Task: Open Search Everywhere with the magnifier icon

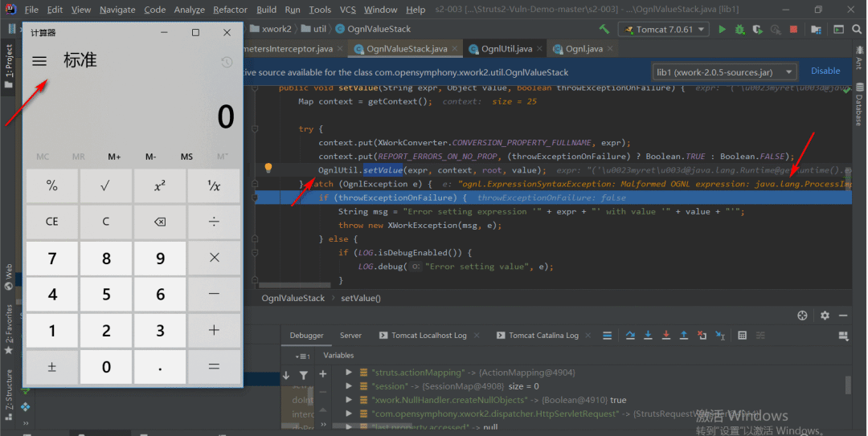Action: coord(858,30)
